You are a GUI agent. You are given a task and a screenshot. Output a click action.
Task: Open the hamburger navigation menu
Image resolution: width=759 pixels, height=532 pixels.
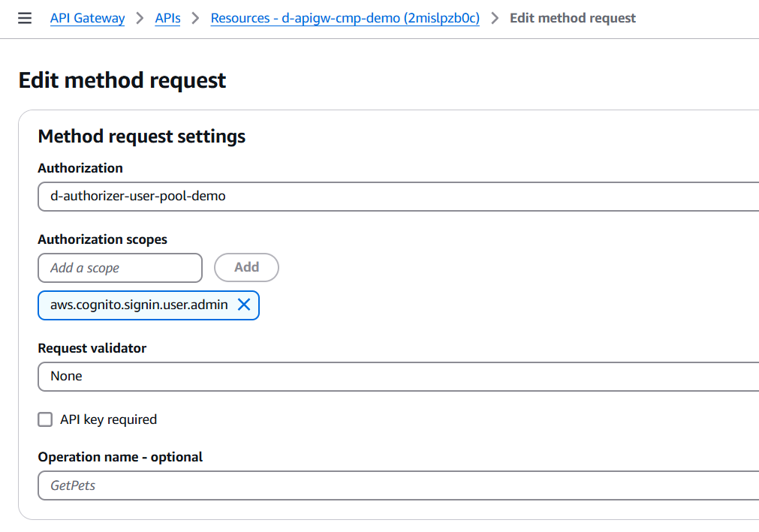(x=25, y=19)
